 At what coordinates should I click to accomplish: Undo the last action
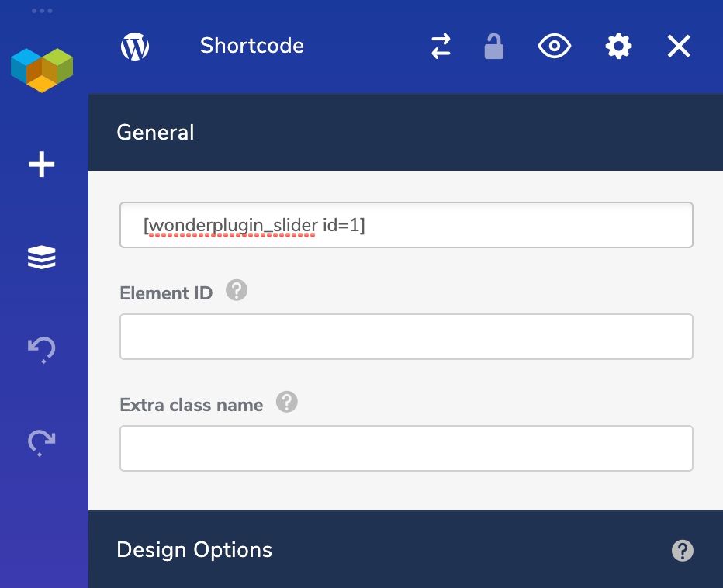click(x=41, y=349)
